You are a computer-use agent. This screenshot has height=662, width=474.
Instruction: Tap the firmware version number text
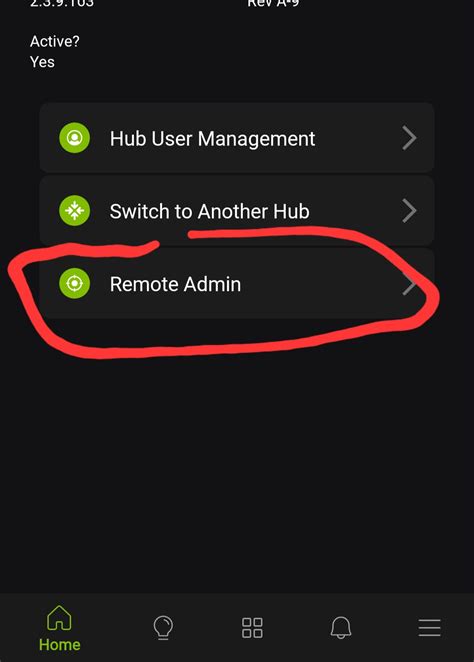tap(62, 3)
